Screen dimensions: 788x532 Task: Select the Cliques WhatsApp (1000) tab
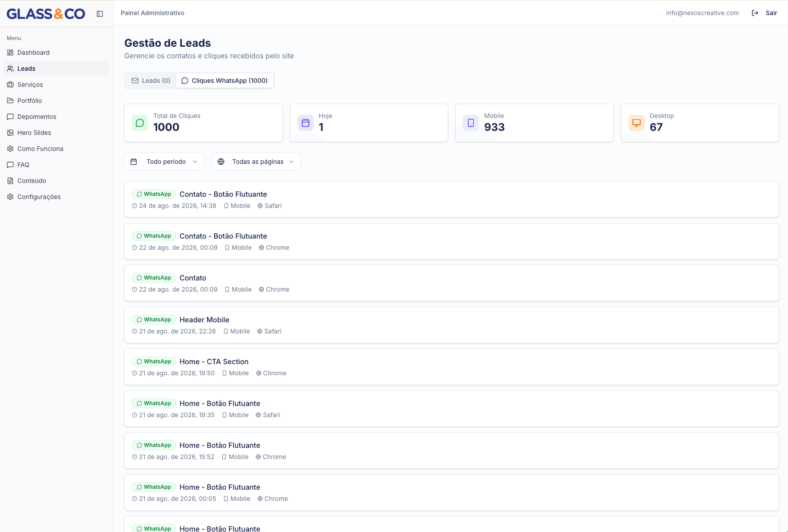[225, 81]
